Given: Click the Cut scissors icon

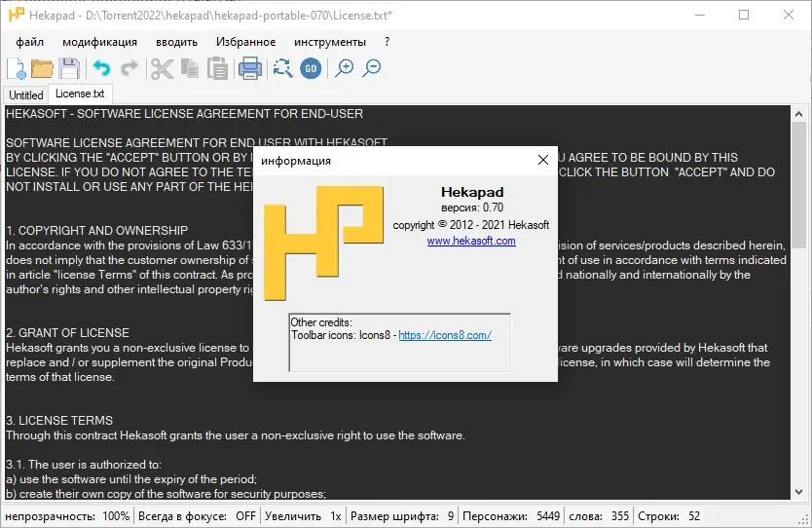Looking at the screenshot, I should pyautogui.click(x=162, y=68).
